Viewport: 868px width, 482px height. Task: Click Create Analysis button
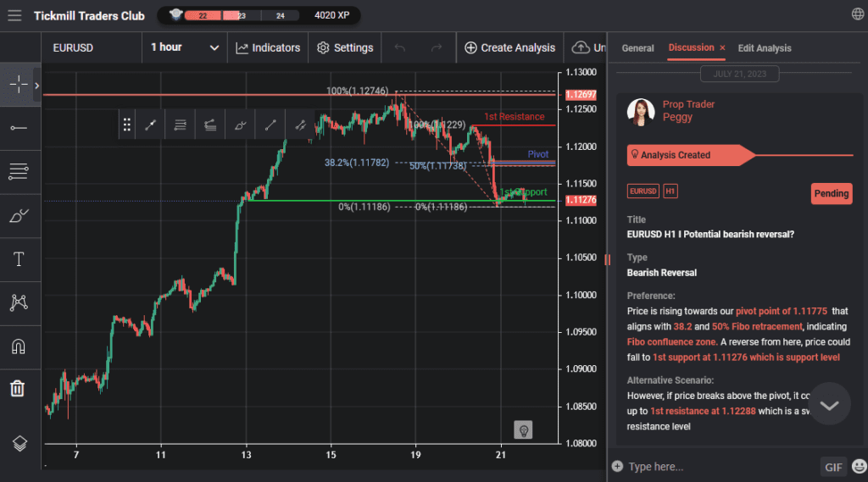click(509, 47)
